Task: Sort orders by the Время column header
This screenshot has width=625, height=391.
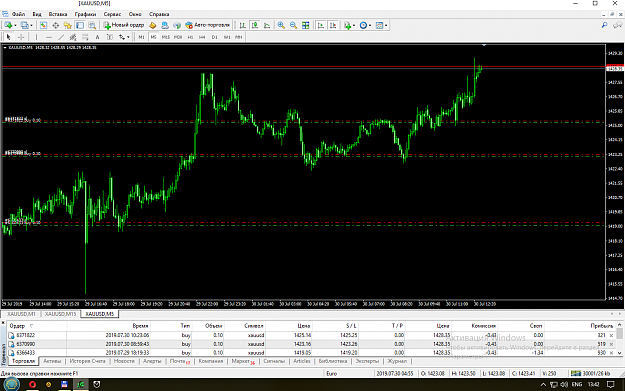Action: click(x=140, y=326)
